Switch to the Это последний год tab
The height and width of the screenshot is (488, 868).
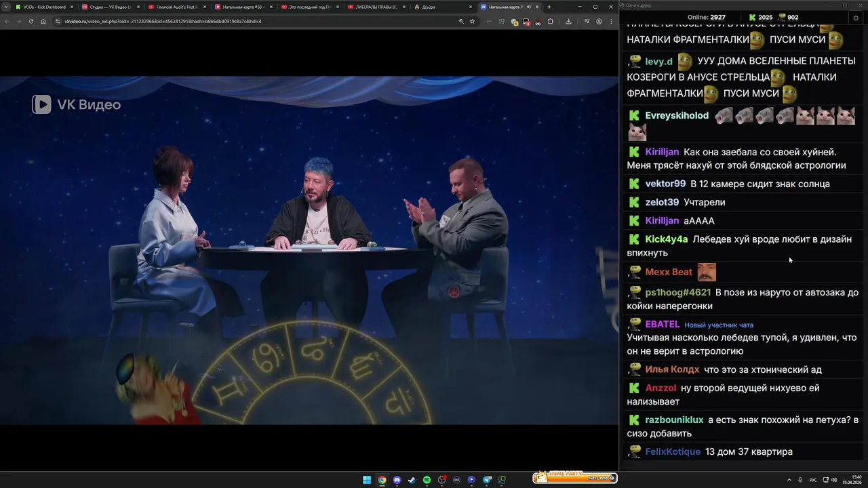(309, 7)
